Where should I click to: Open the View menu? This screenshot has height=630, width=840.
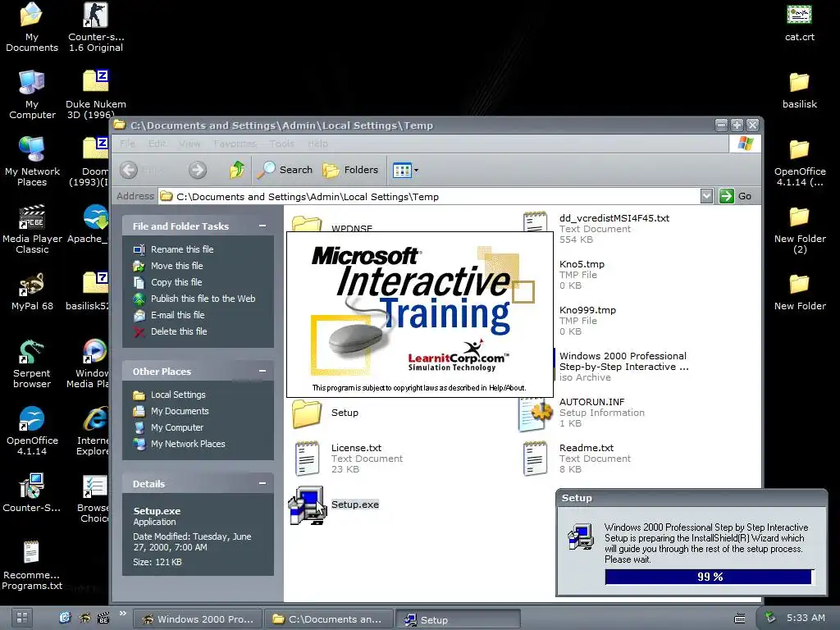pyautogui.click(x=189, y=144)
